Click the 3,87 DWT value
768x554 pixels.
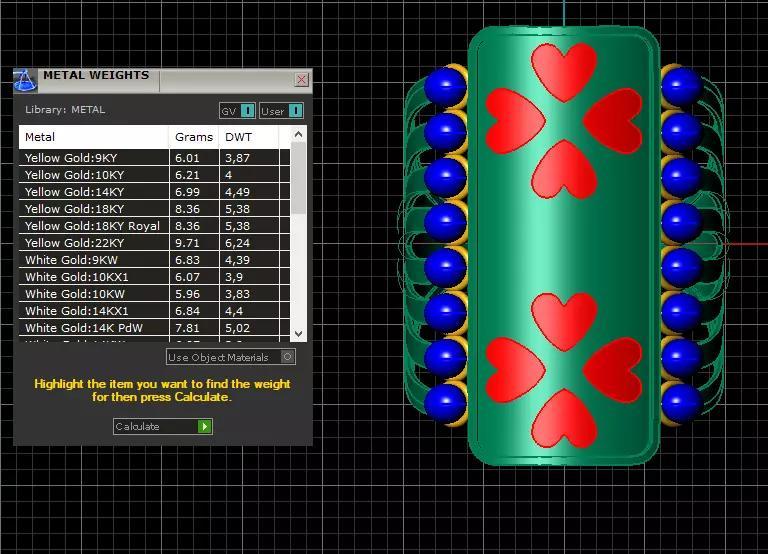point(238,158)
